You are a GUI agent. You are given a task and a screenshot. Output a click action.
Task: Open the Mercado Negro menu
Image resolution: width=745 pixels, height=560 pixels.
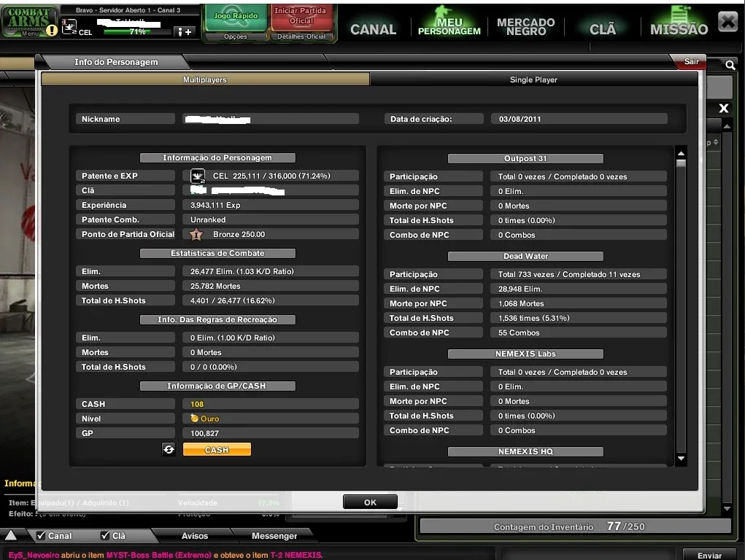click(526, 26)
